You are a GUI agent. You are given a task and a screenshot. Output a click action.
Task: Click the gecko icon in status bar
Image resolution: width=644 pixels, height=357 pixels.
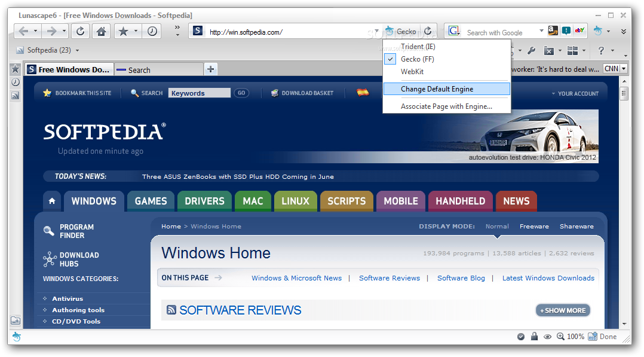(17, 337)
